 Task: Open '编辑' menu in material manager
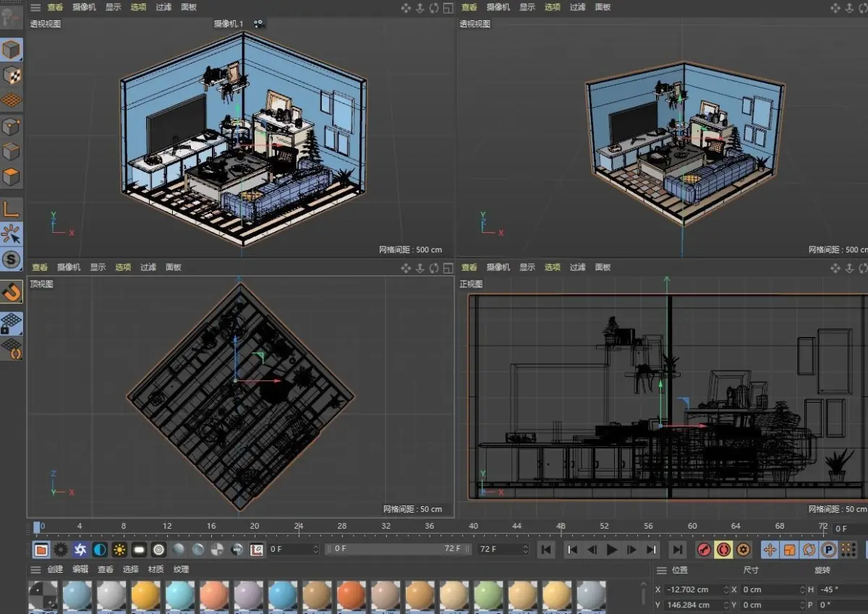click(x=80, y=569)
